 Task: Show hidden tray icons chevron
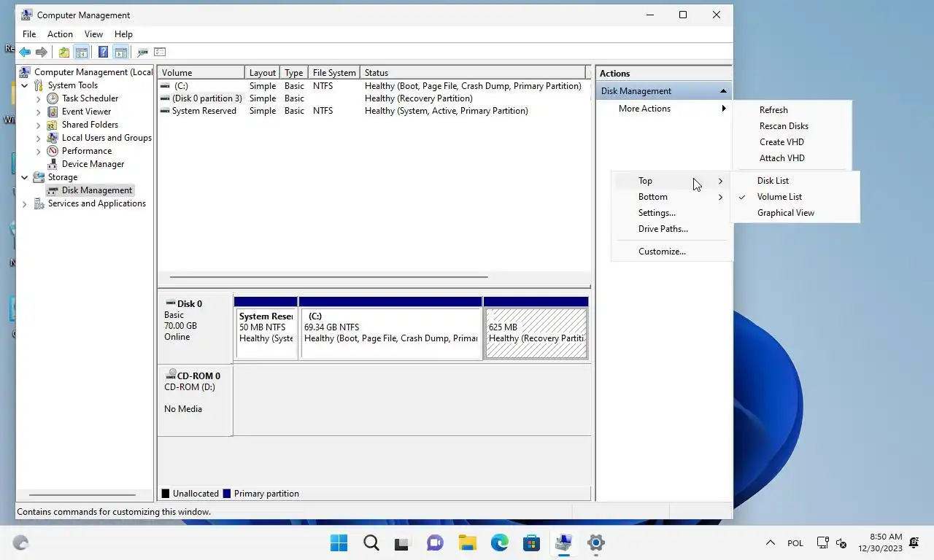pyautogui.click(x=770, y=542)
